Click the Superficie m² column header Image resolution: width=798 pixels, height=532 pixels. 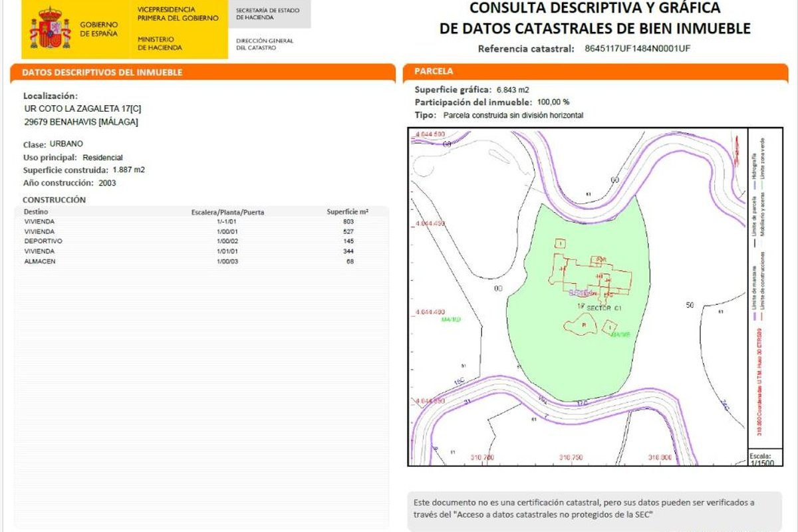[347, 212]
